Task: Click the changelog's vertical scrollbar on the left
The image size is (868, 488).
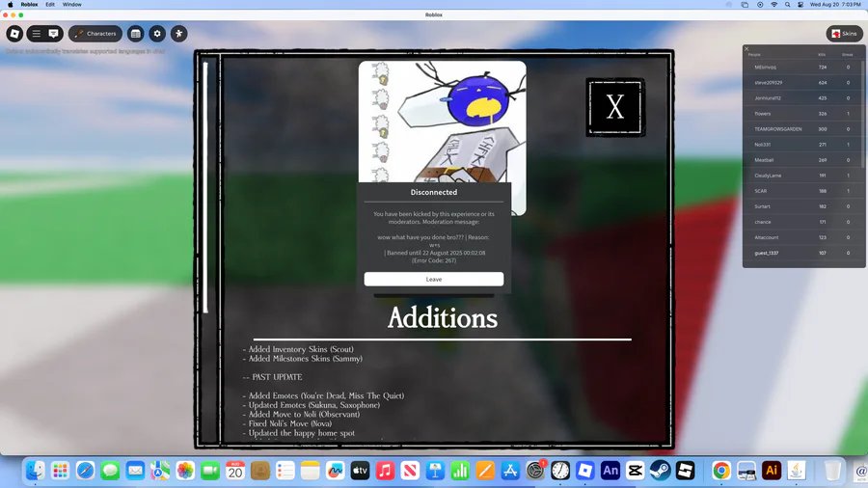Action: [205, 187]
